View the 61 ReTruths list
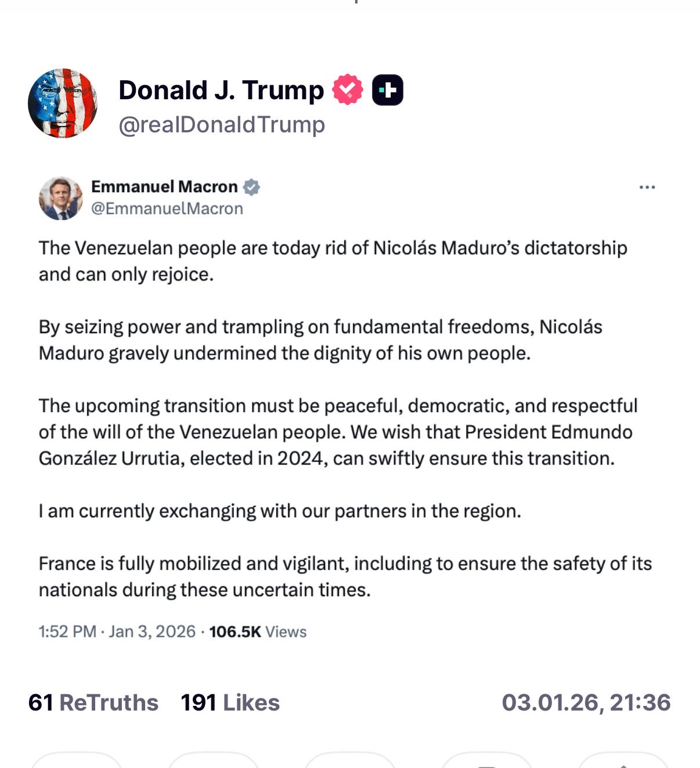Viewport: 700px width, 768px height. coord(93,702)
